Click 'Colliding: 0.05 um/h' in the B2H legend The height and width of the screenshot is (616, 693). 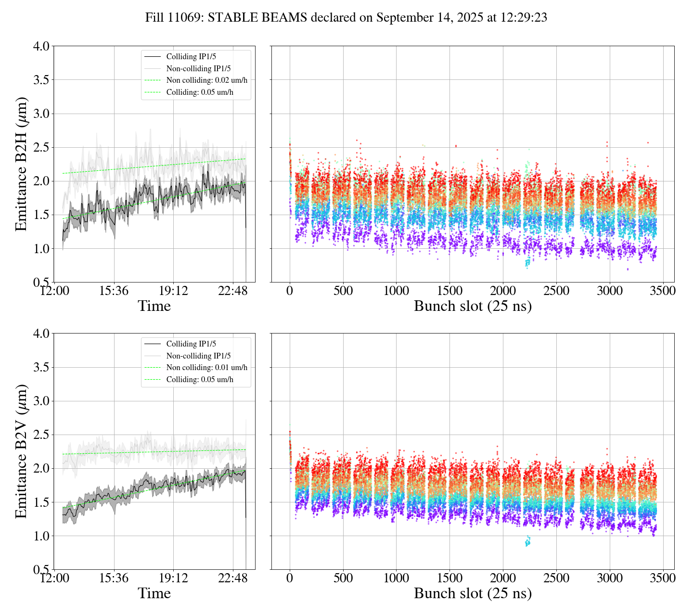[200, 92]
